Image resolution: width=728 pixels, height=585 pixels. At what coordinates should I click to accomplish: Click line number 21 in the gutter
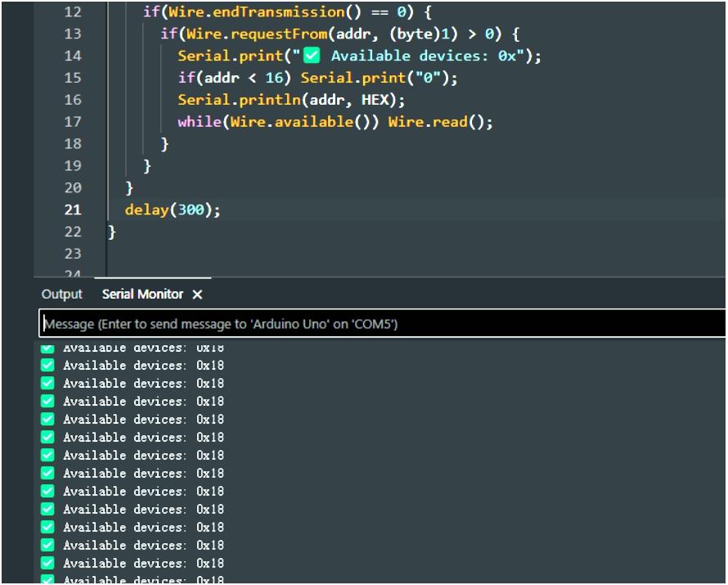point(73,209)
